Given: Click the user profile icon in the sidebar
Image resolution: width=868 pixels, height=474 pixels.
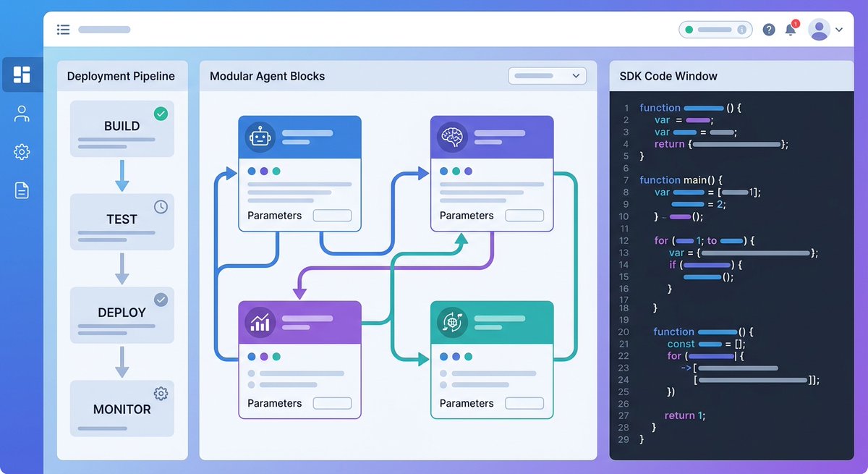Looking at the screenshot, I should 22,113.
